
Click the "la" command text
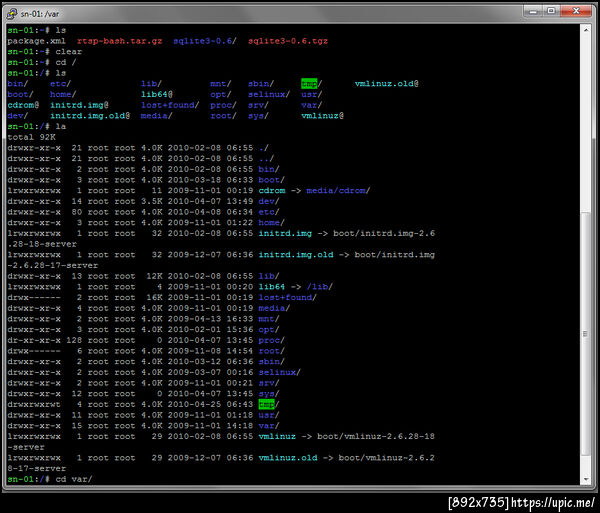click(x=61, y=127)
